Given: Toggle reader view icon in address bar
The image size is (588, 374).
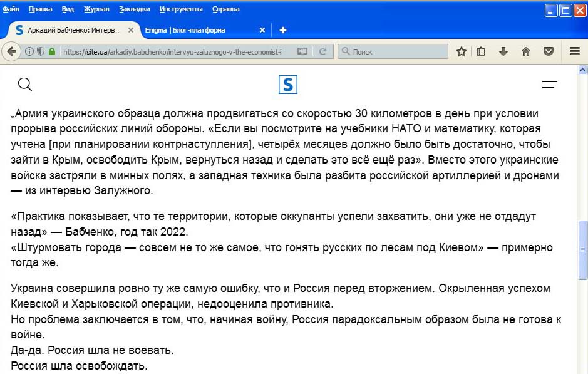Looking at the screenshot, I should (x=302, y=51).
